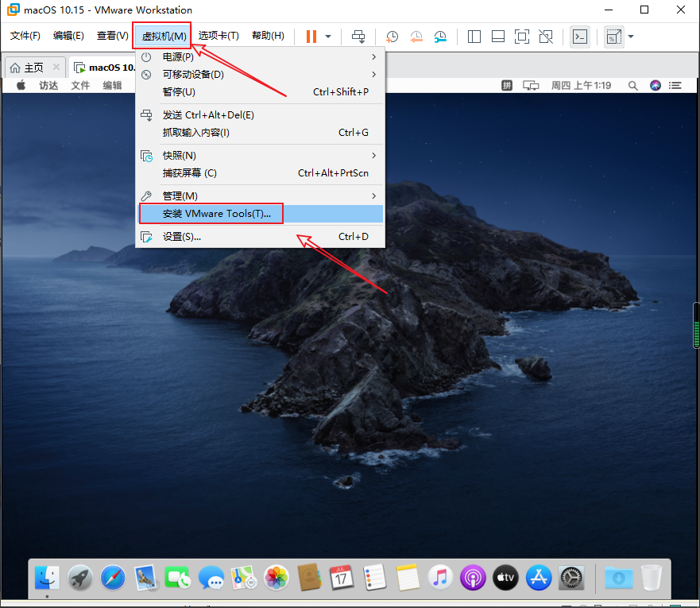The height and width of the screenshot is (608, 700).
Task: Switch to Unity mode with the toolbar icon
Action: point(546,37)
